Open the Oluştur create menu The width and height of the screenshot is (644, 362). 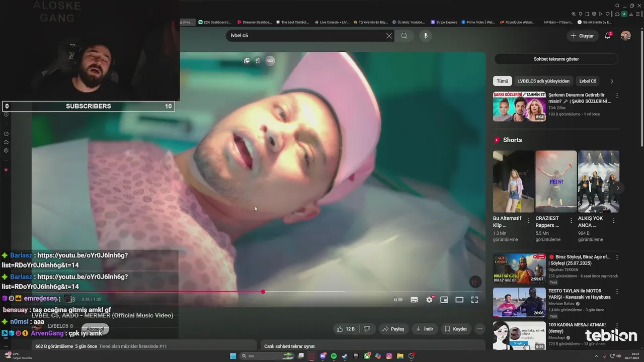coord(582,36)
